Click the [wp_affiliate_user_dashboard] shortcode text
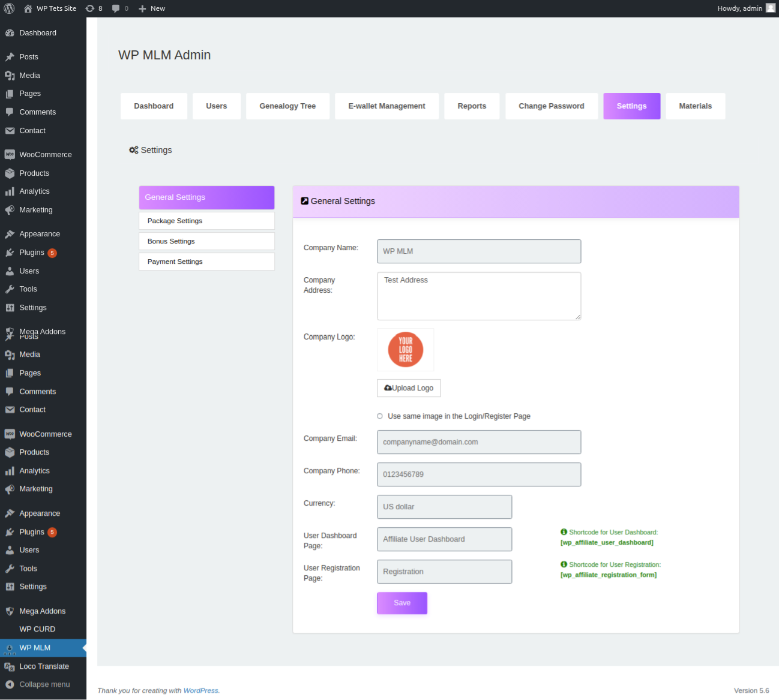Image resolution: width=779 pixels, height=700 pixels. pyautogui.click(x=607, y=543)
